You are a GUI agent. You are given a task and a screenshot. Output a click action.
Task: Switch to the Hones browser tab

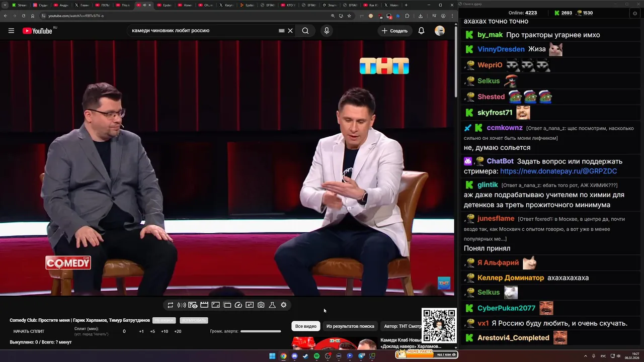click(x=185, y=5)
